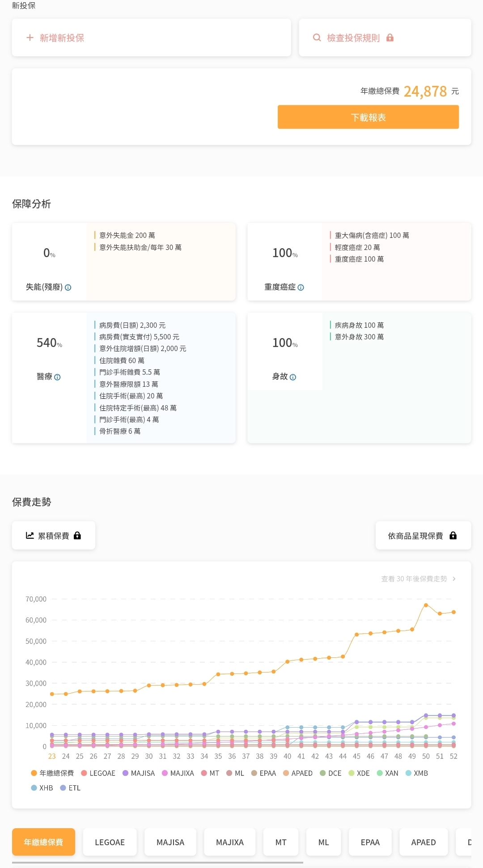Screen dimensions: 483x868
Task: Click the XDE legend color dot
Action: (352, 773)
